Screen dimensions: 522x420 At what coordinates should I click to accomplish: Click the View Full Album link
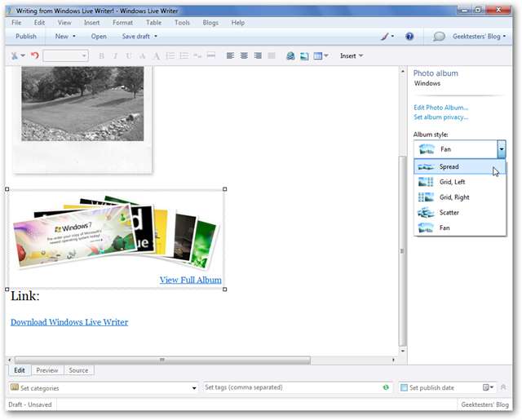(190, 280)
